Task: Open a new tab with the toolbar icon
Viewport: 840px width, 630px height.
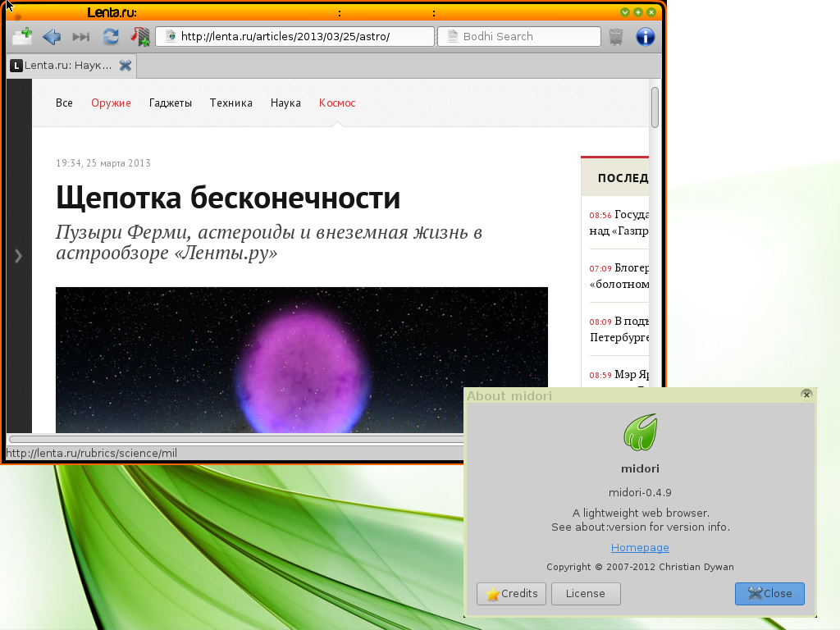Action: [22, 36]
